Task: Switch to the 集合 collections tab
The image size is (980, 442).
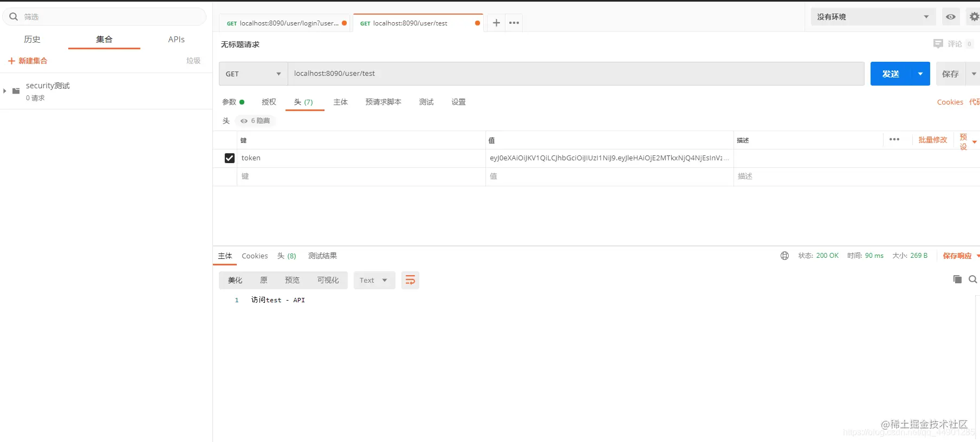Action: [x=104, y=39]
